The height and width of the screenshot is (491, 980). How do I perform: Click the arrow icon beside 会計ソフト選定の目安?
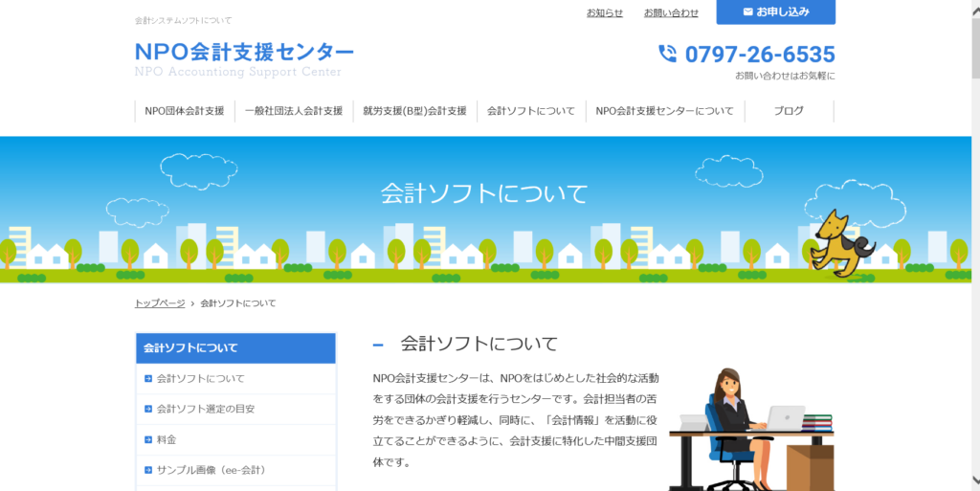pyautogui.click(x=148, y=410)
